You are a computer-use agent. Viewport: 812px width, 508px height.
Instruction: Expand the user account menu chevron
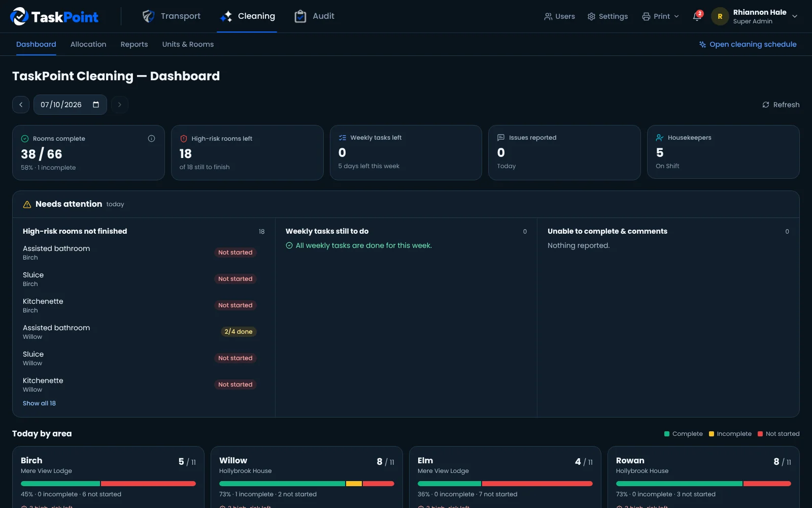(x=795, y=16)
